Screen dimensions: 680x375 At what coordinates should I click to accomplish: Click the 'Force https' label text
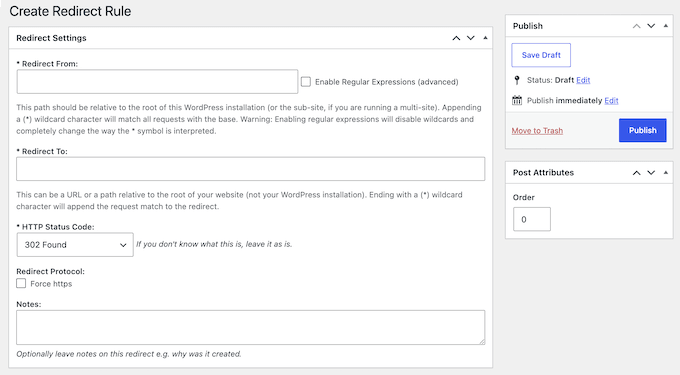click(51, 284)
